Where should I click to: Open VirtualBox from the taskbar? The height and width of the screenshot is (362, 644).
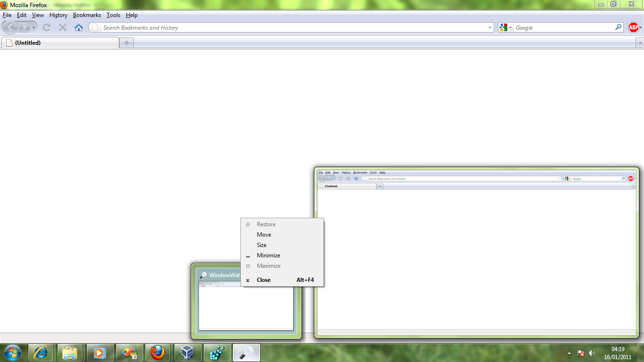(x=188, y=353)
